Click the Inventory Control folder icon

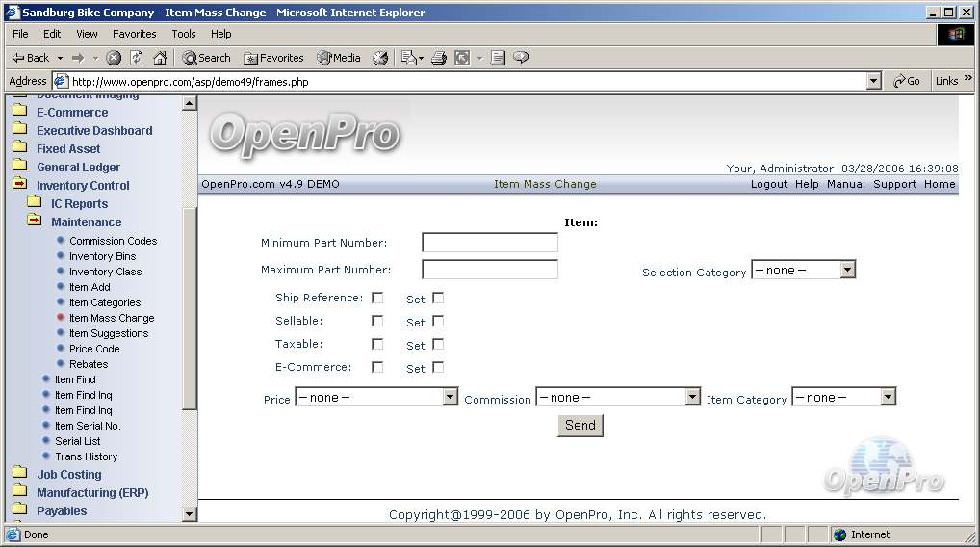coord(19,185)
